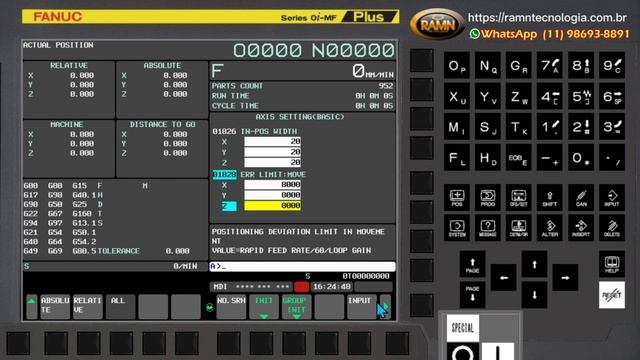Click the INPUT soft key on screen

coord(361,306)
